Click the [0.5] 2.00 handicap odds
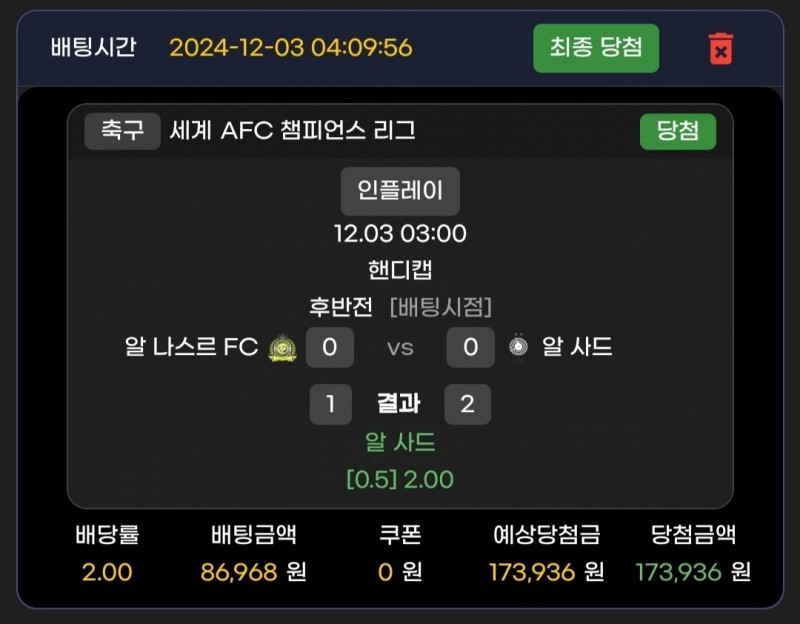 [400, 480]
